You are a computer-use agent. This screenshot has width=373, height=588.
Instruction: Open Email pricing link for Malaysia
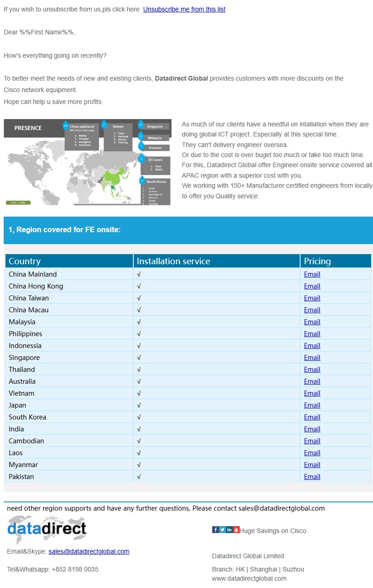pyautogui.click(x=312, y=322)
